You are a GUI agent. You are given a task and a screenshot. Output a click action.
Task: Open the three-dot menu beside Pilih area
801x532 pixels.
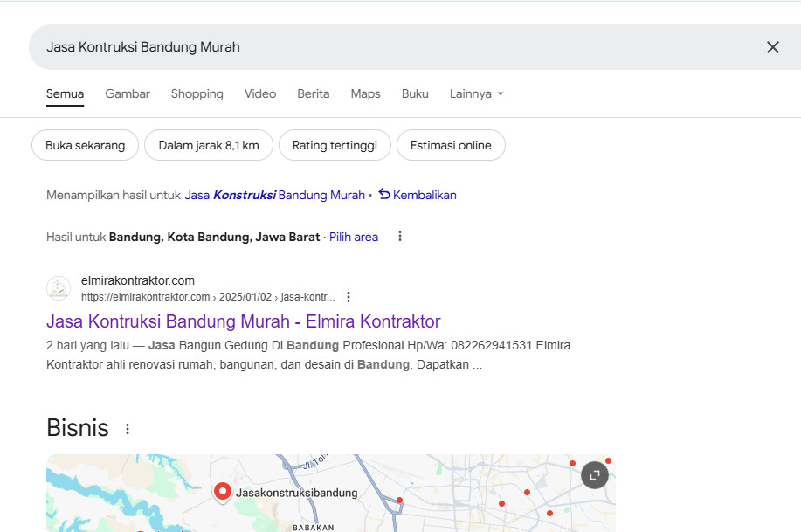coord(400,236)
